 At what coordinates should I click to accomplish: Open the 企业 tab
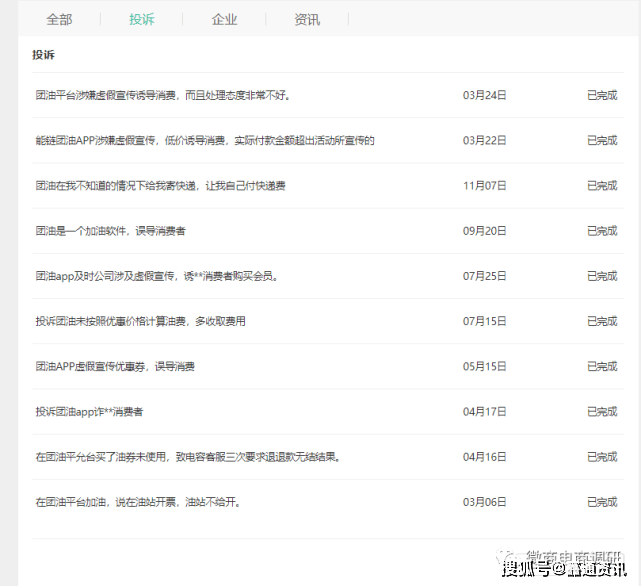pyautogui.click(x=224, y=19)
